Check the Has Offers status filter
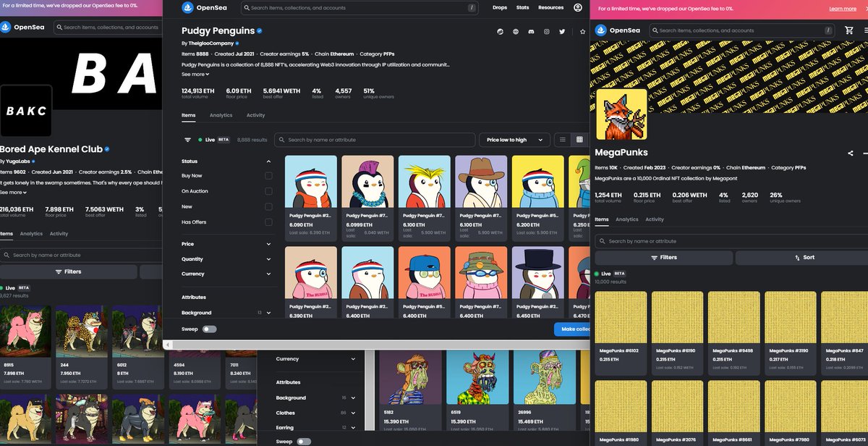Image resolution: width=868 pixels, height=446 pixels. (268, 222)
